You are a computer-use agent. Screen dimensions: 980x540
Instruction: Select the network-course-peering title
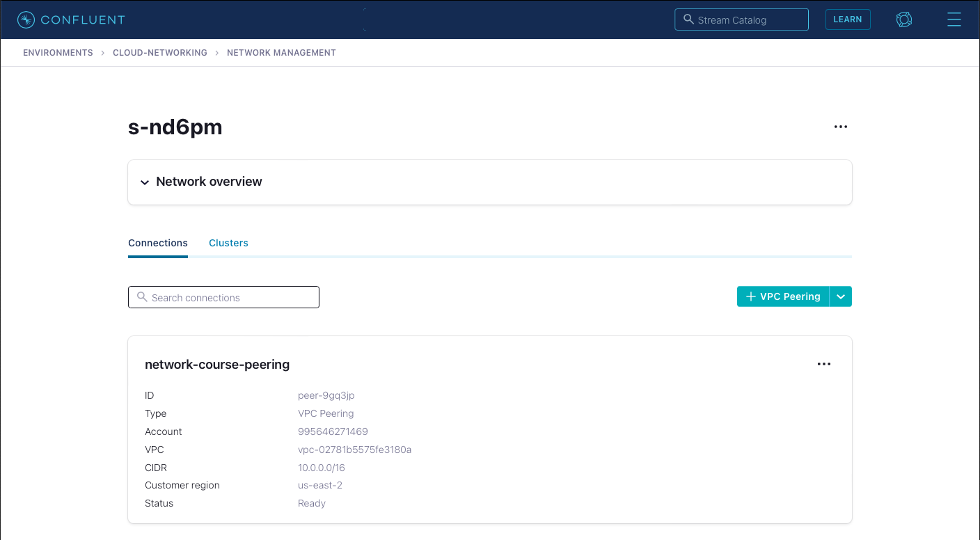click(x=217, y=364)
